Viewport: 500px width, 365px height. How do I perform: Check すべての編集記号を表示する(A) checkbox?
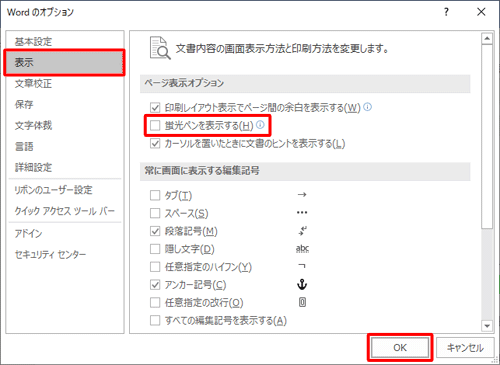pos(155,321)
